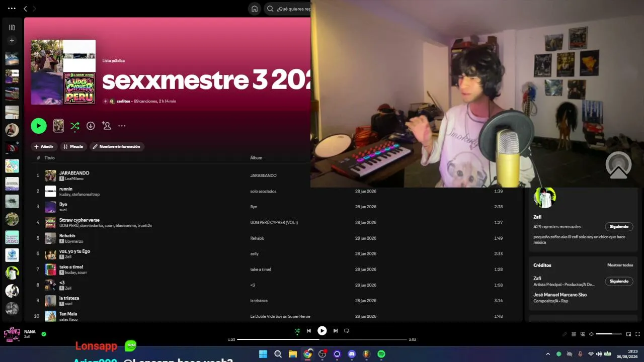Skip to the next track
Screen dimensions: 644x362
pos(336,331)
